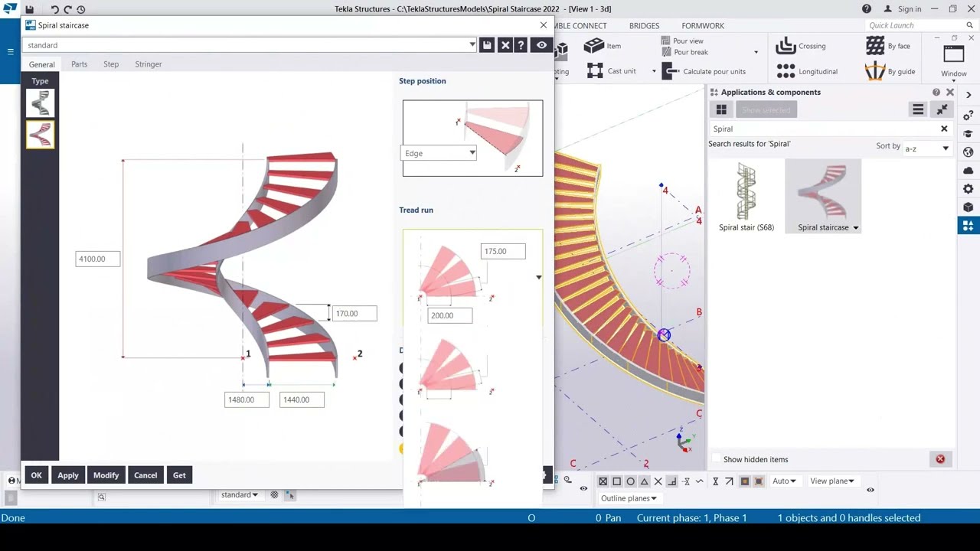Undo the last action via the undo arrow
Viewport: 980px width, 551px height.
click(x=54, y=9)
